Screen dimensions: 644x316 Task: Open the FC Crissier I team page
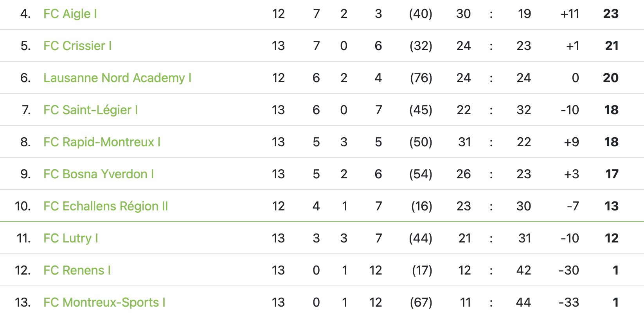[77, 46]
